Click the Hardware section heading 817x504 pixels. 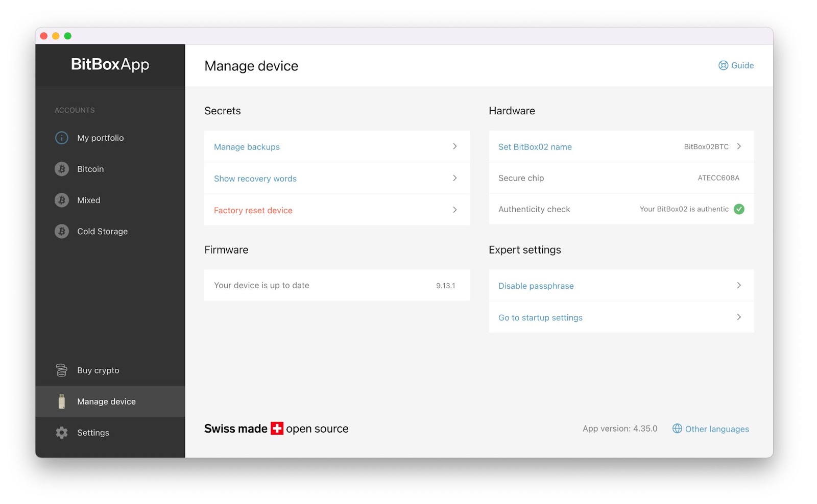512,111
